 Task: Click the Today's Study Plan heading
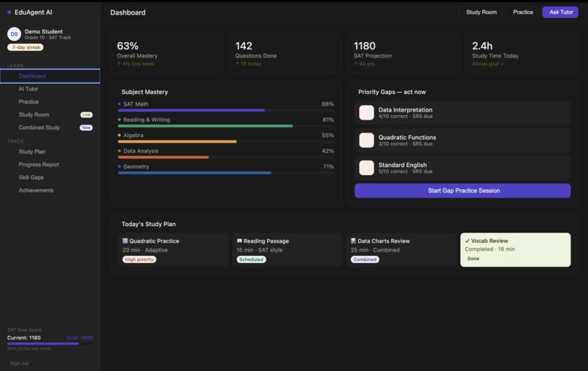(x=149, y=224)
